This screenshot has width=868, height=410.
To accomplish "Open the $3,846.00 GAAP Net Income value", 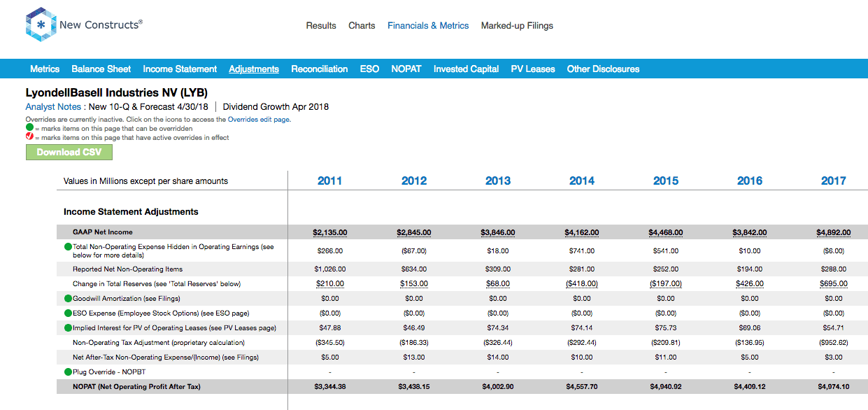I will pos(498,232).
